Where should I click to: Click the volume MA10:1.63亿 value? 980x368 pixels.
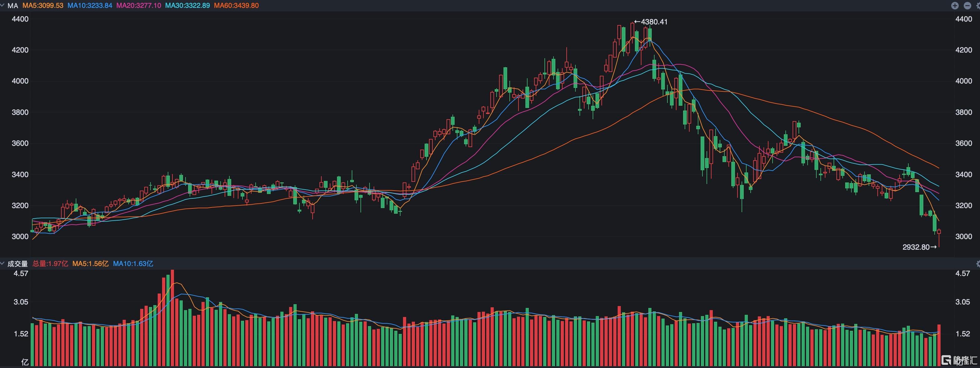[x=133, y=264]
